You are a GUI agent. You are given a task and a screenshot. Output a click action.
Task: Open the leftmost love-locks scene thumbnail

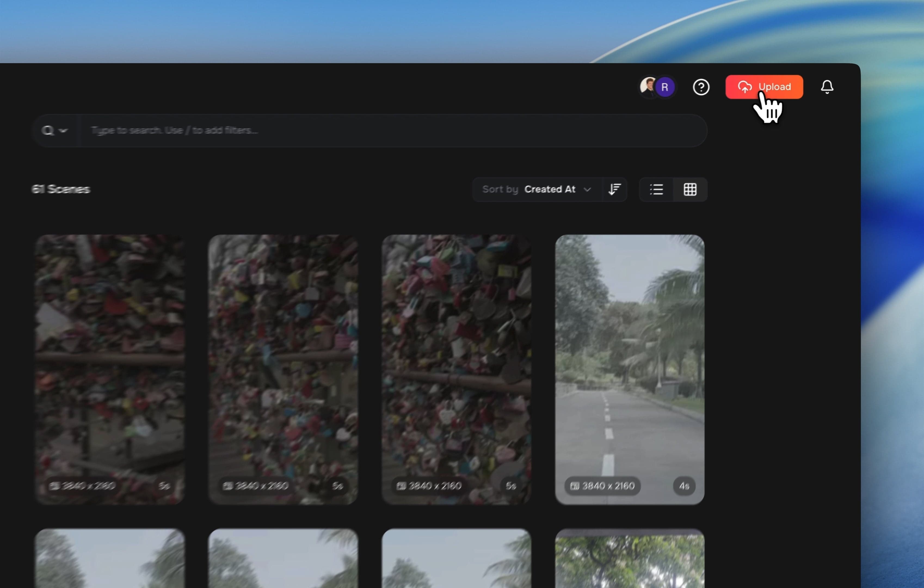[110, 369]
